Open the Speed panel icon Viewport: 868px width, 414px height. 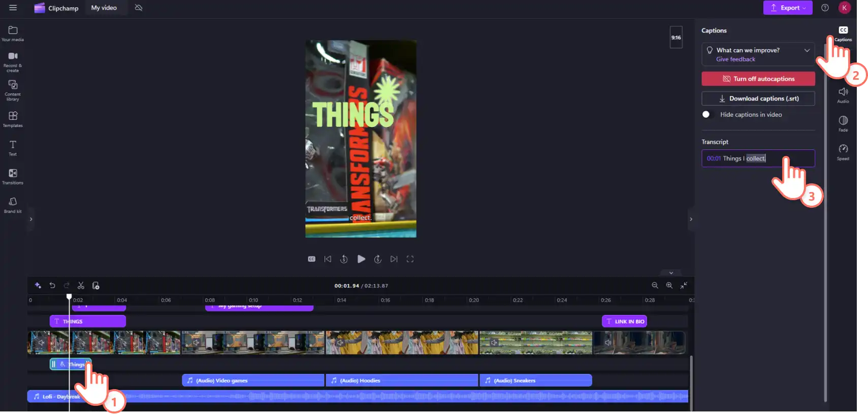tap(843, 152)
